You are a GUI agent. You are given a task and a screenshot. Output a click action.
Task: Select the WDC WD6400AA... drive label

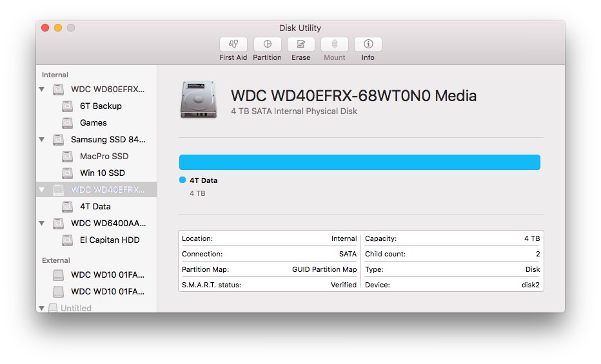(108, 223)
